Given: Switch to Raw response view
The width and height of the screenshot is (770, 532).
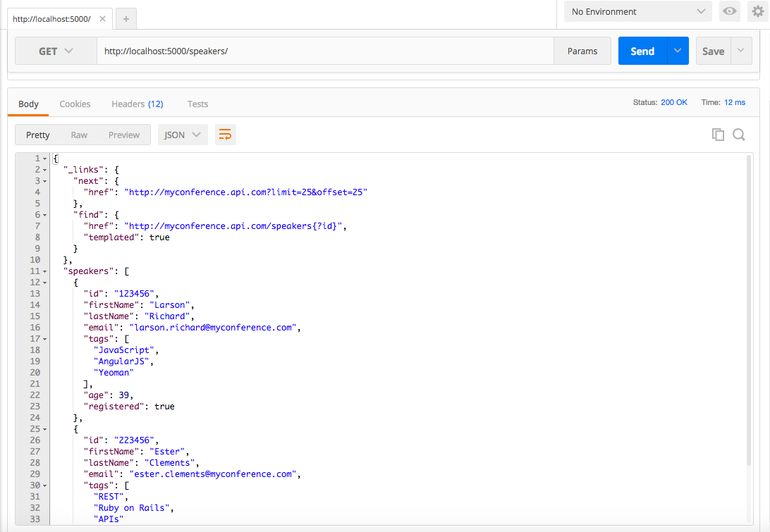Looking at the screenshot, I should (79, 134).
